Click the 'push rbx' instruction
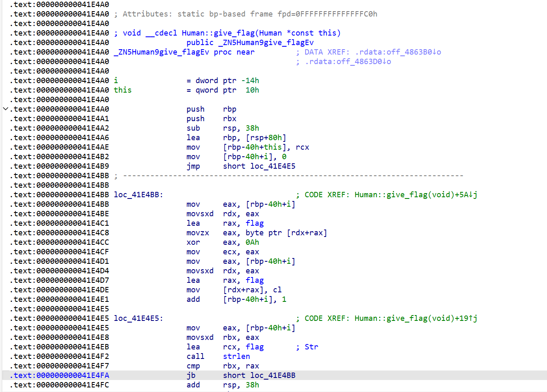547x392 pixels. (x=211, y=119)
